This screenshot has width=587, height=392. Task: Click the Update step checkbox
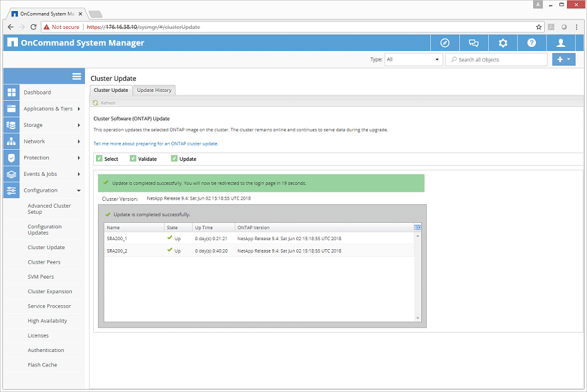pos(174,159)
